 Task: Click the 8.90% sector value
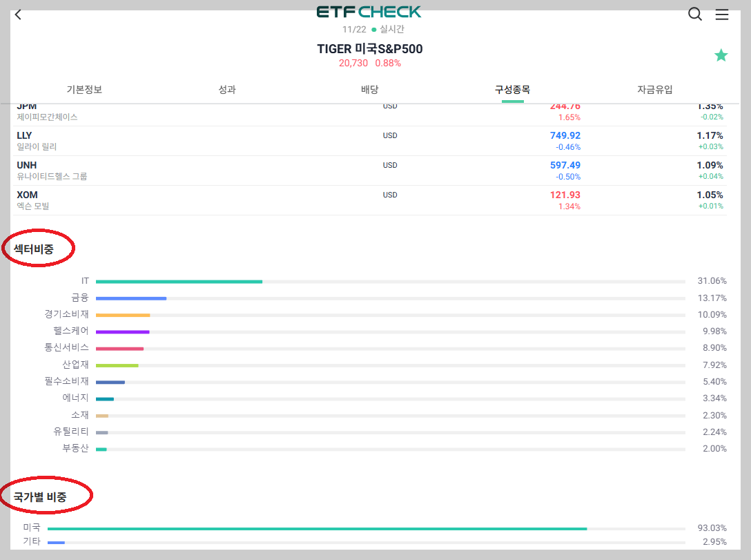(714, 348)
